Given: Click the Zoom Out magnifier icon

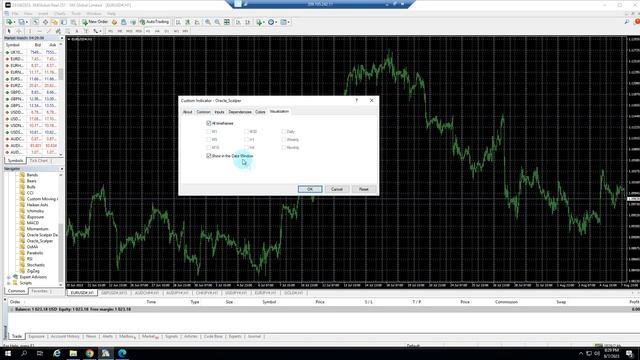Looking at the screenshot, I should [x=218, y=22].
